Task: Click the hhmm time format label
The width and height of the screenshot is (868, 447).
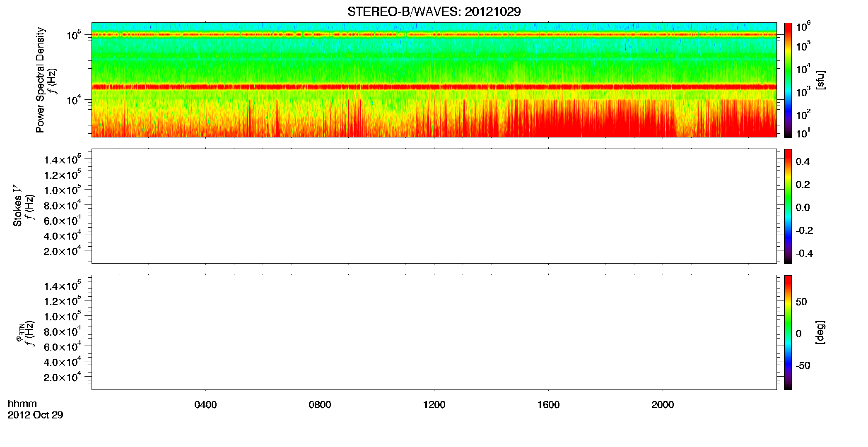Action: coord(22,404)
